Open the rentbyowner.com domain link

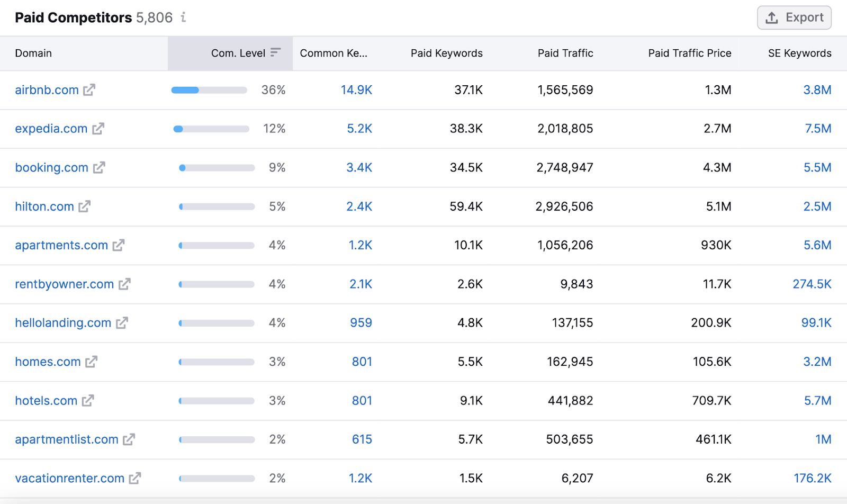64,284
